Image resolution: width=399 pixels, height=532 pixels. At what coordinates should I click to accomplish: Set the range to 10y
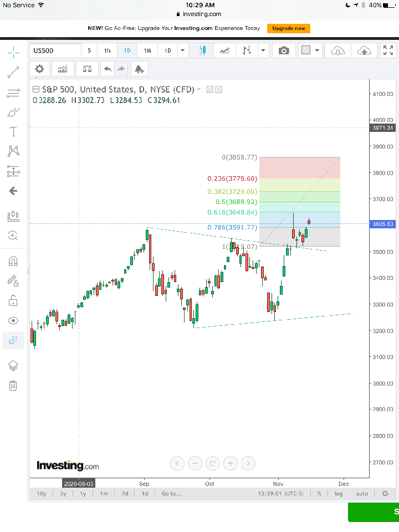[42, 494]
